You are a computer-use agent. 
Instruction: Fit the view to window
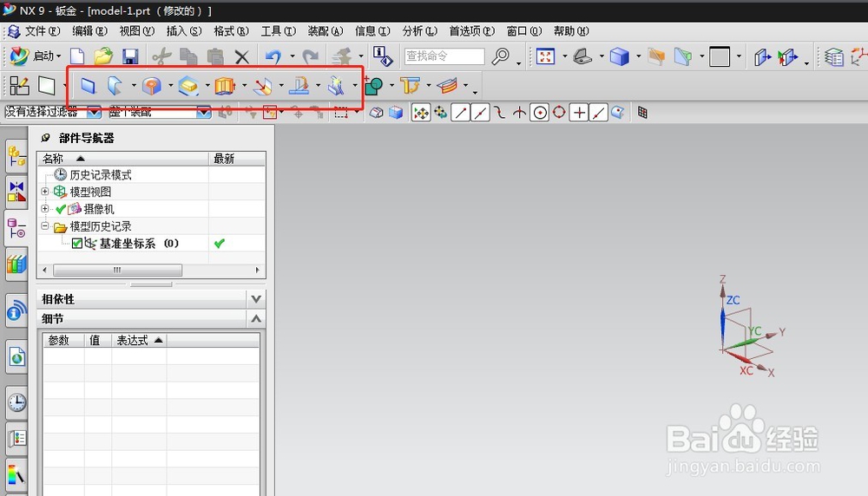point(545,55)
